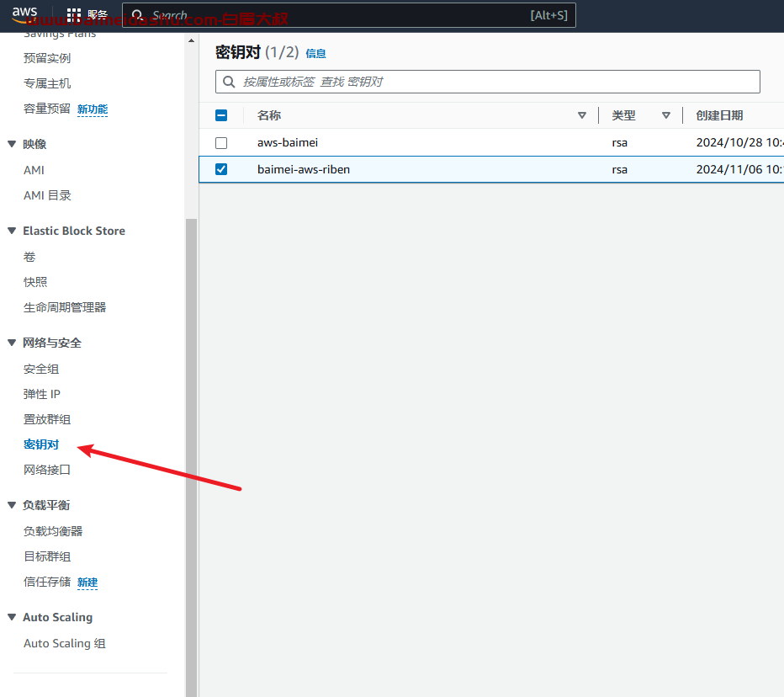Click the sidebar scroll-up arrow

click(191, 40)
